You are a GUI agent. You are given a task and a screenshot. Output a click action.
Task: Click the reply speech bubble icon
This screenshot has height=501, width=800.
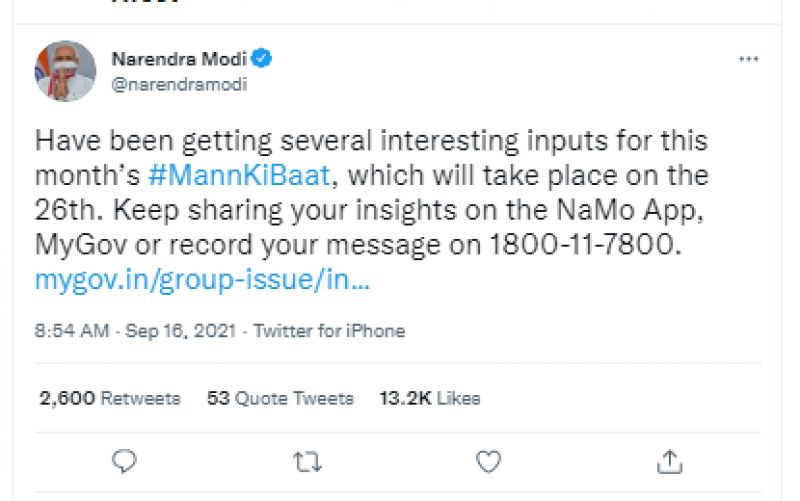pyautogui.click(x=124, y=460)
